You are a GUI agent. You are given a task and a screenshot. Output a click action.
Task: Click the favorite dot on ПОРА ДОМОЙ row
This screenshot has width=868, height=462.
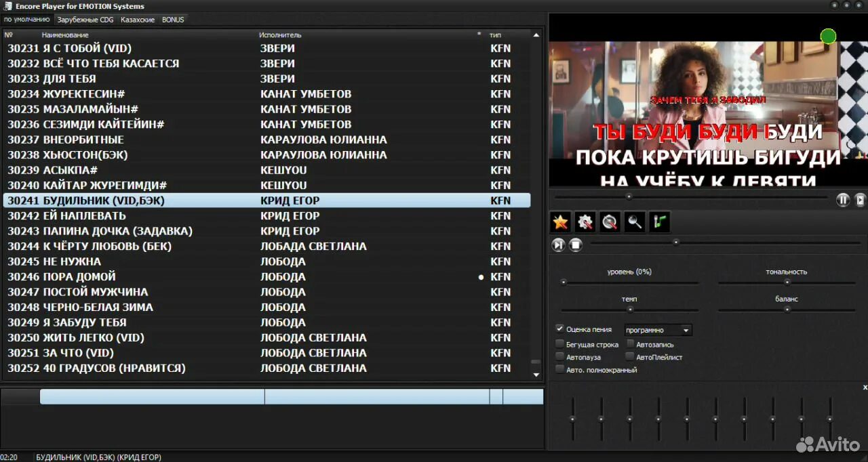pyautogui.click(x=481, y=277)
